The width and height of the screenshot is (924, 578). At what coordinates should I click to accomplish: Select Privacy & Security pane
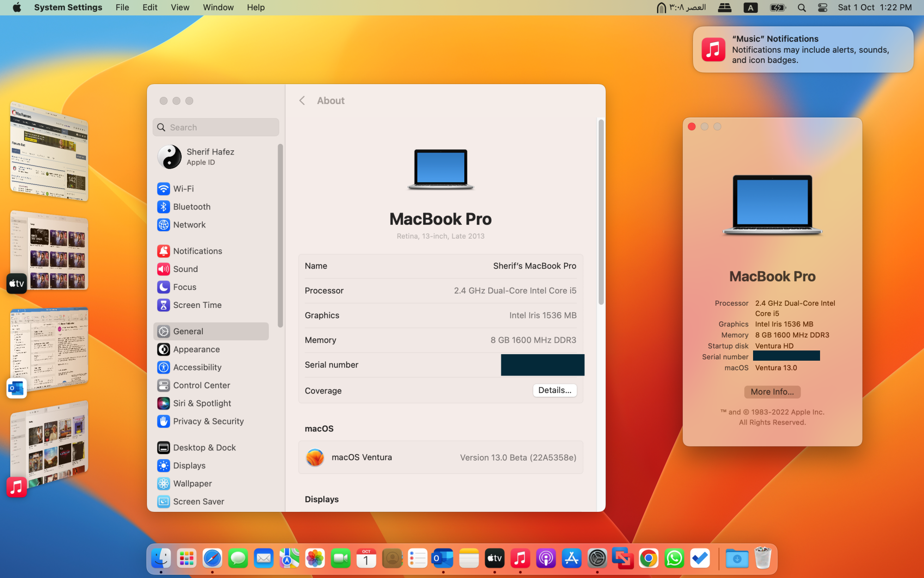click(x=208, y=421)
